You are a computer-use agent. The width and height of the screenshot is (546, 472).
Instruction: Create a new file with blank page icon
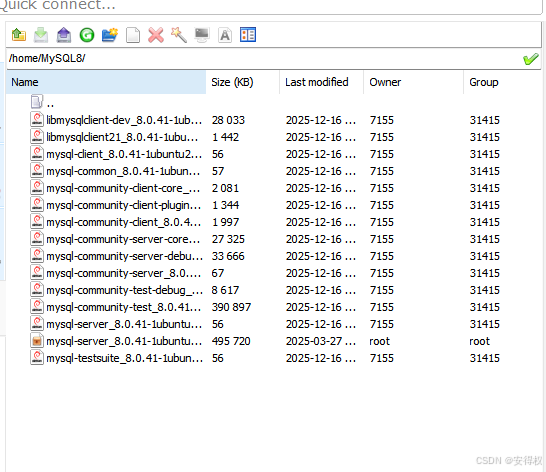point(133,35)
